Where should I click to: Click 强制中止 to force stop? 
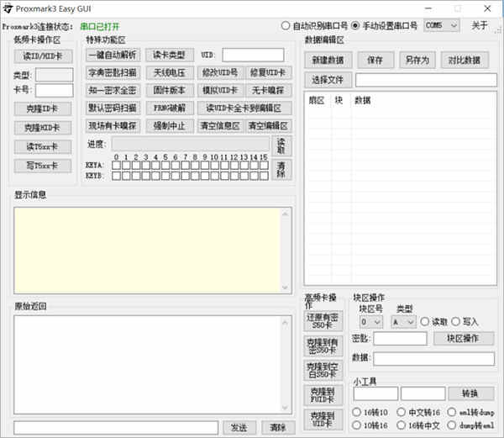tap(170, 126)
